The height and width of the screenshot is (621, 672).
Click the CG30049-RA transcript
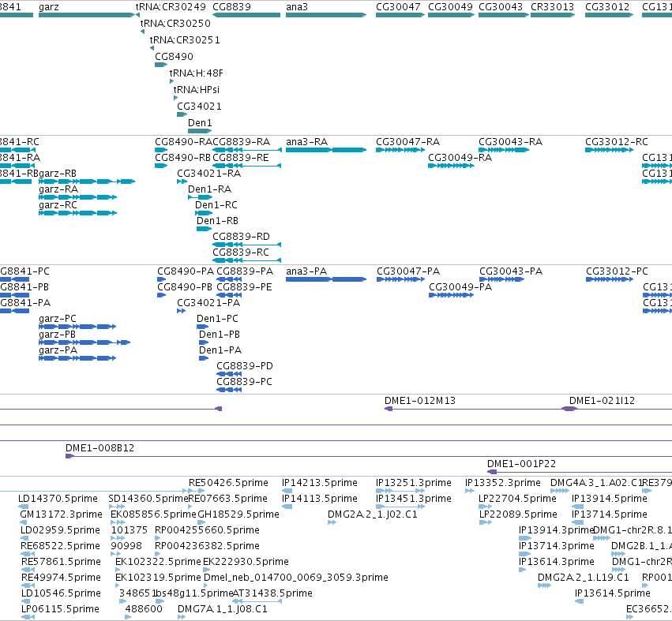pos(451,166)
